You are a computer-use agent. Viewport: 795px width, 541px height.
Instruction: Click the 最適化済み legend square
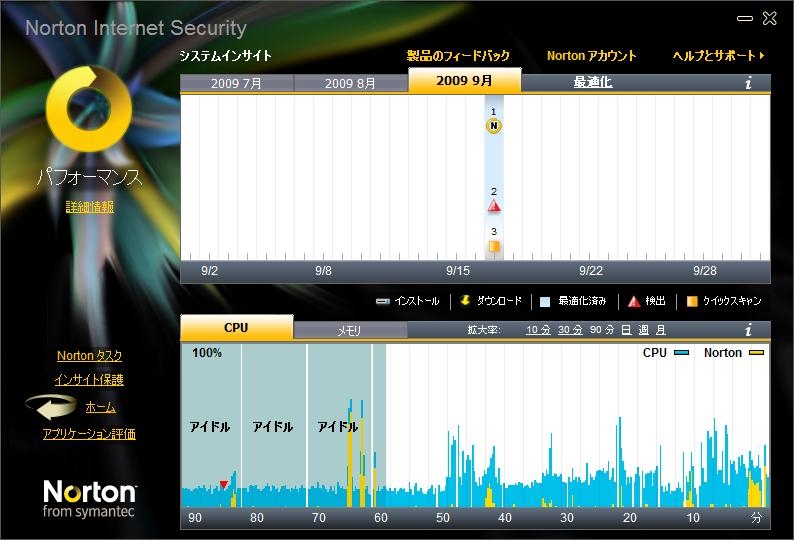(545, 302)
